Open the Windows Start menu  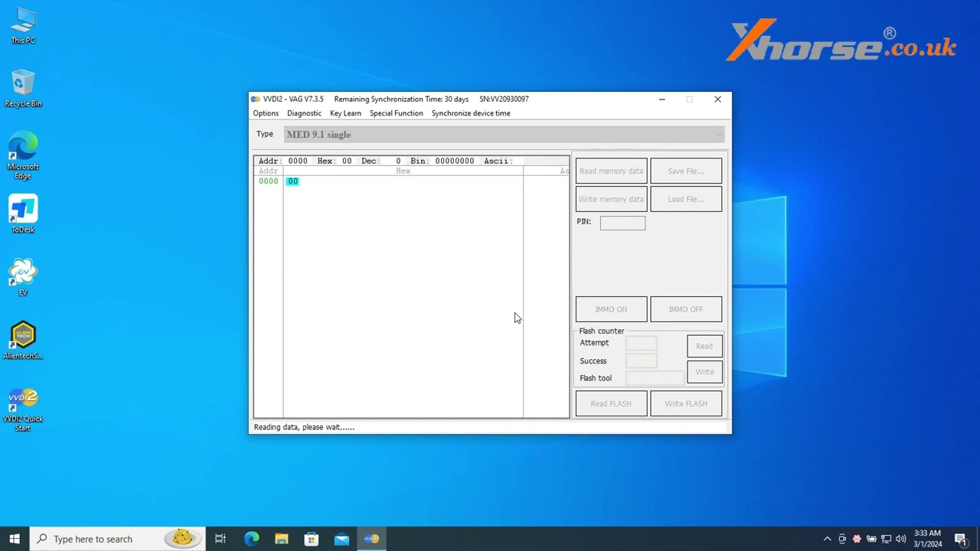click(x=15, y=539)
